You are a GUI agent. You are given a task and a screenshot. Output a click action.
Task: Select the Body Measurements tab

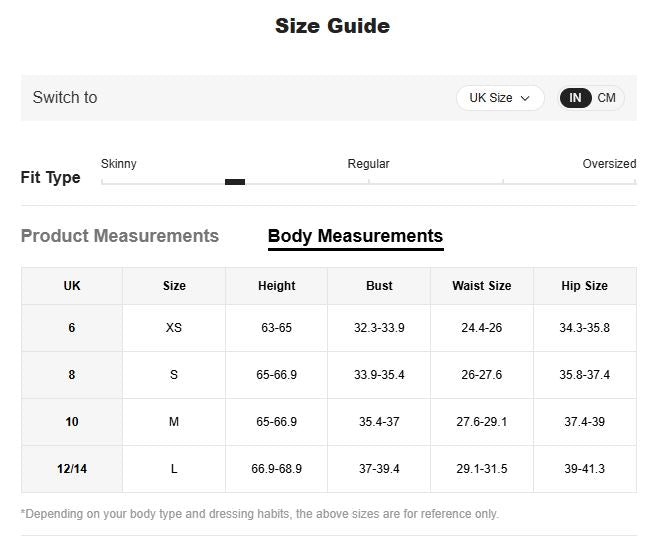tap(355, 236)
